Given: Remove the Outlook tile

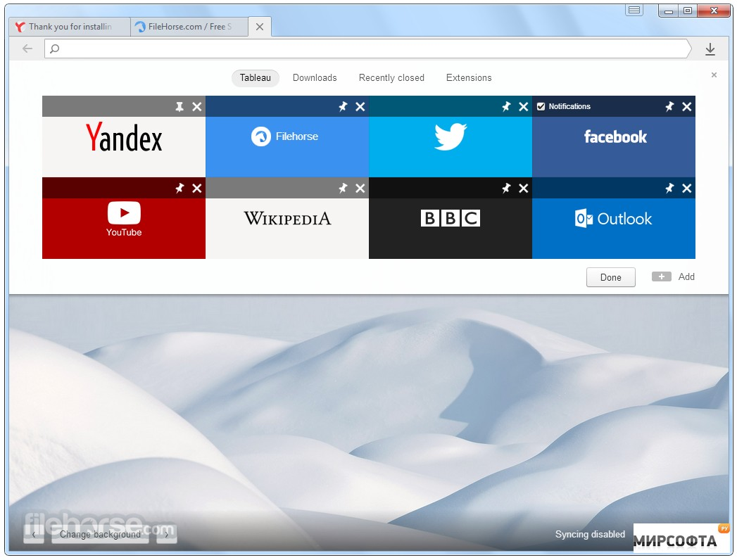Looking at the screenshot, I should tap(687, 189).
